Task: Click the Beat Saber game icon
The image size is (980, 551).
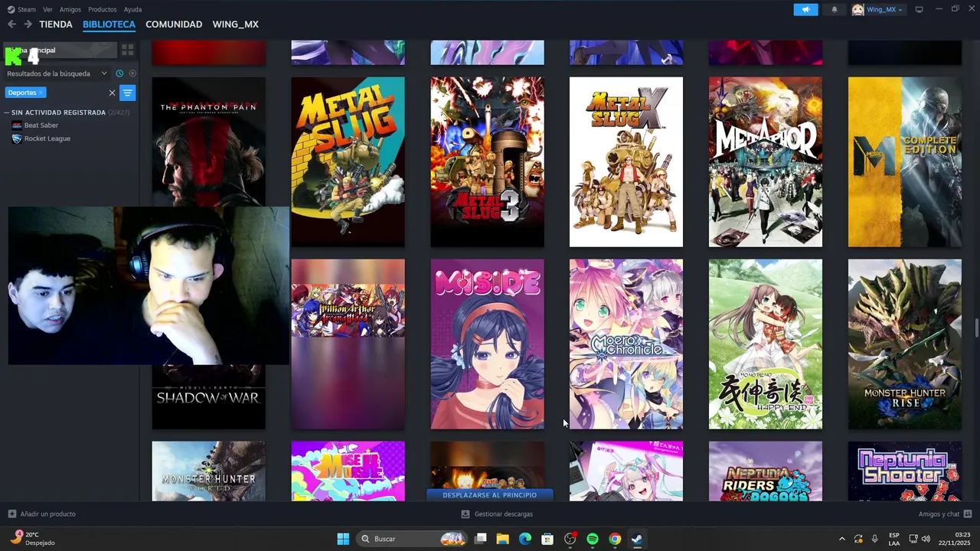Action: [17, 126]
